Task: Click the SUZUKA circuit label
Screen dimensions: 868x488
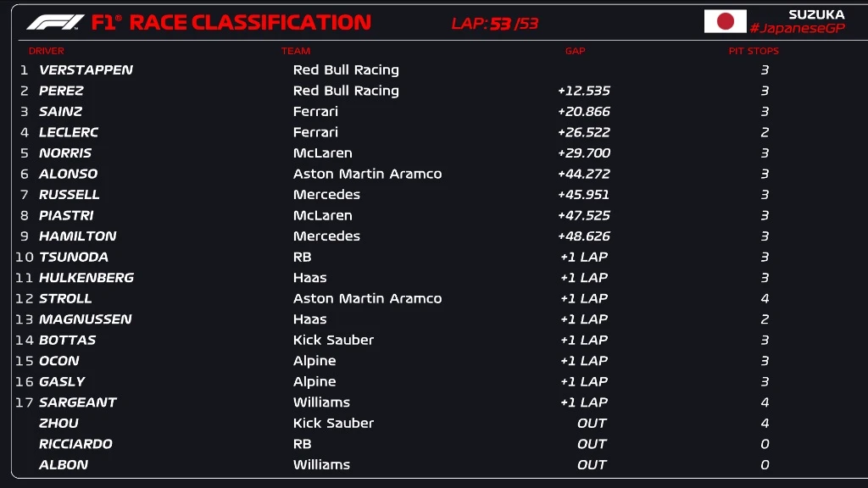Action: (815, 14)
